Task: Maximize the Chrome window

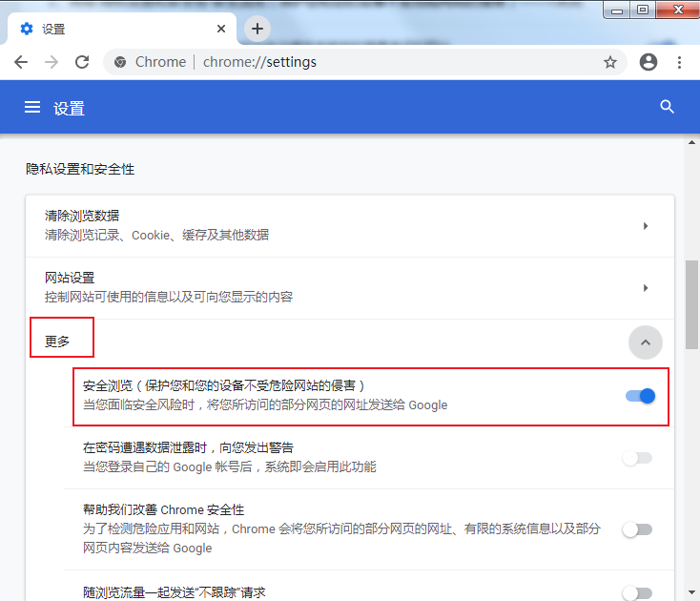Action: pos(643,10)
